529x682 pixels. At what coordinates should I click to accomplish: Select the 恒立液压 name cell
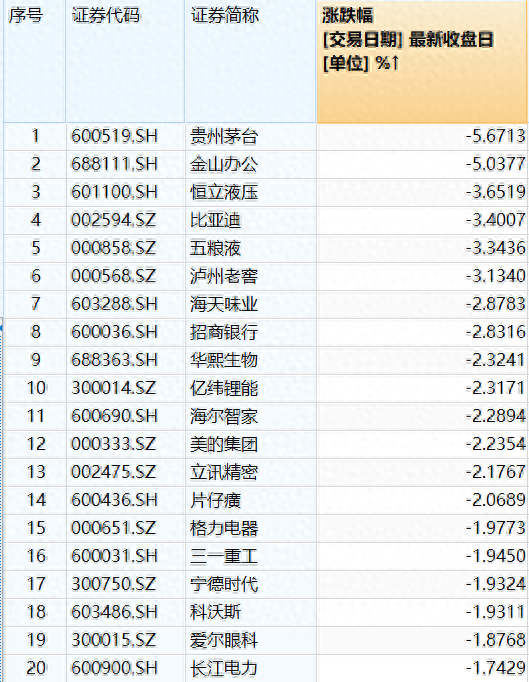point(251,193)
